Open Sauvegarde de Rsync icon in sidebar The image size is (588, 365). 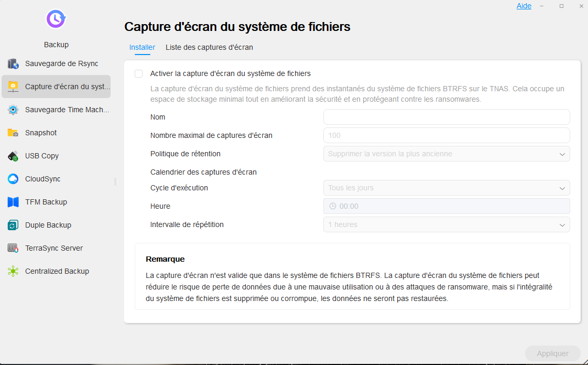pos(13,64)
